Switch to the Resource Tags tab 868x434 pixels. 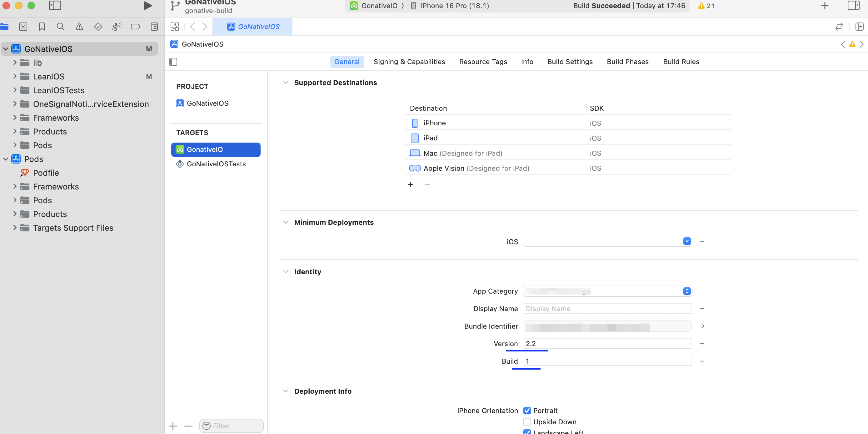[x=483, y=62]
